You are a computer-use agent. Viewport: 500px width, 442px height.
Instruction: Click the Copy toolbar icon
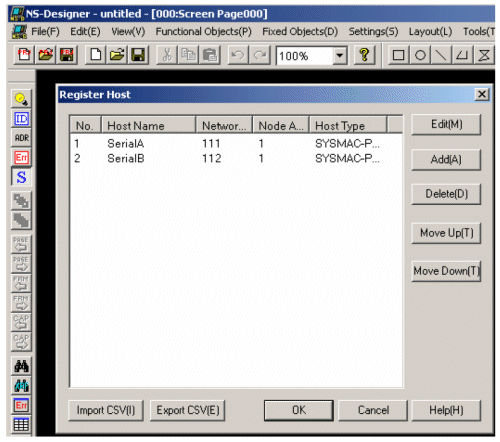[x=188, y=55]
